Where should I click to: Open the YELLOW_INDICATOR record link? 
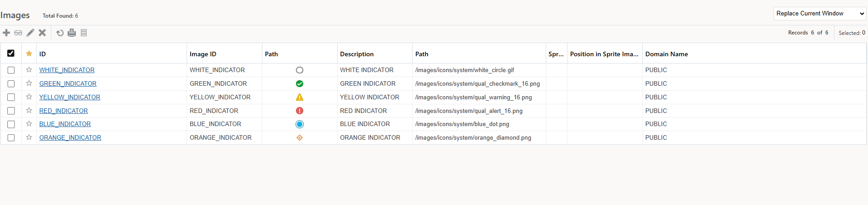[x=70, y=97]
